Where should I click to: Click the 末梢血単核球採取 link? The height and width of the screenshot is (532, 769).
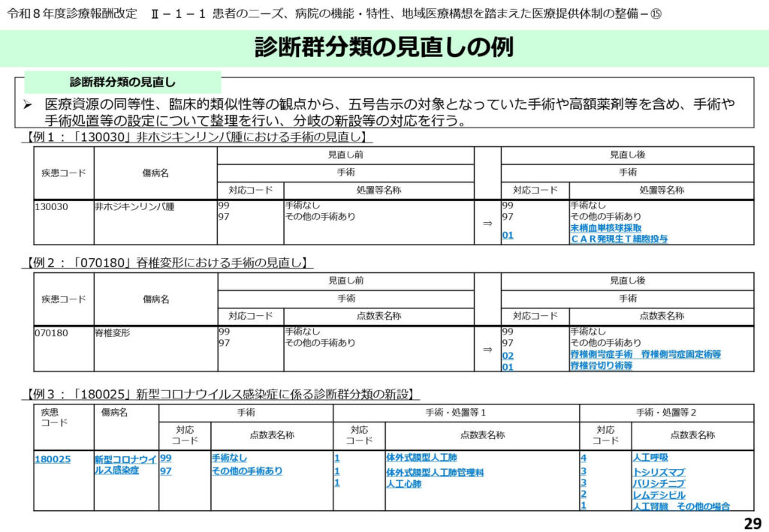[x=605, y=227]
